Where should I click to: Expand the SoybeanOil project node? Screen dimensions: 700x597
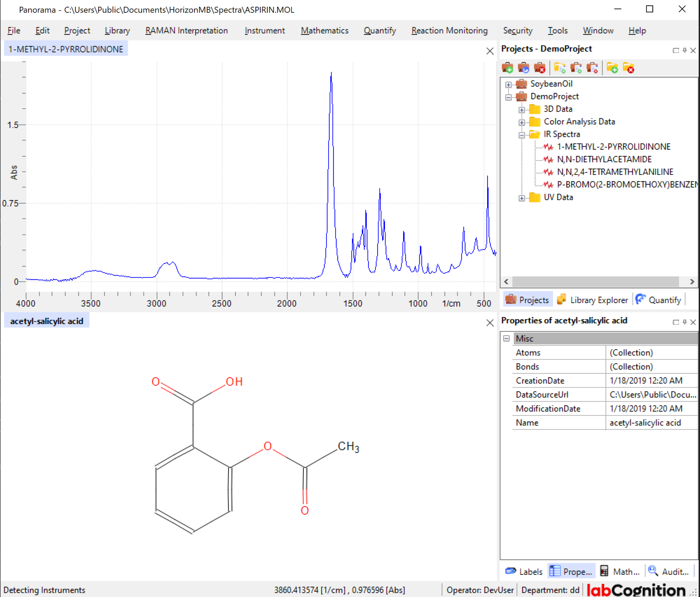[x=508, y=85]
